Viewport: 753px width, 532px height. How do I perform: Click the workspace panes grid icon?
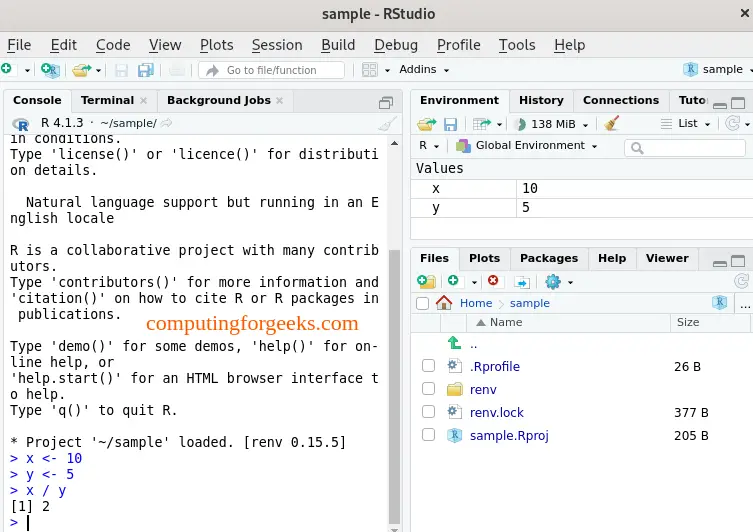pyautogui.click(x=369, y=70)
